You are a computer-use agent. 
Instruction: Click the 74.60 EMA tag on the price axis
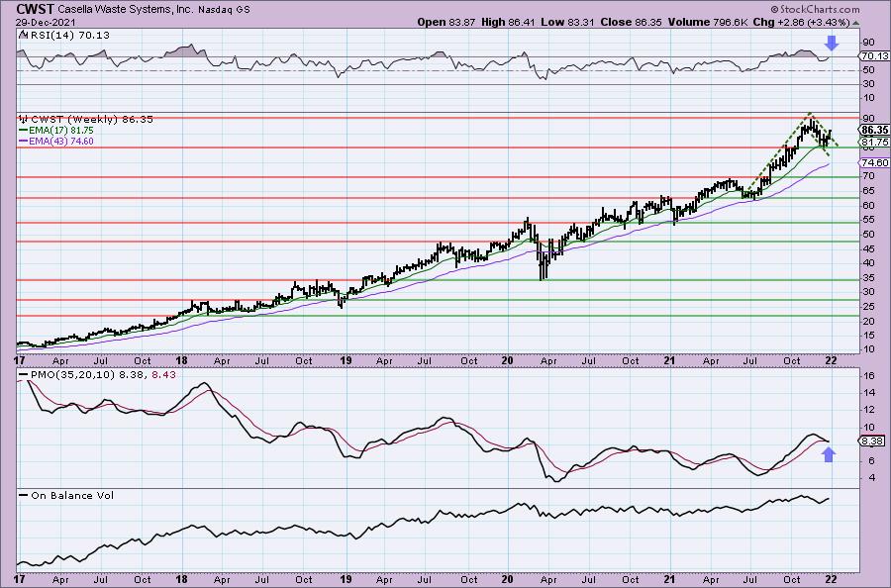[875, 162]
